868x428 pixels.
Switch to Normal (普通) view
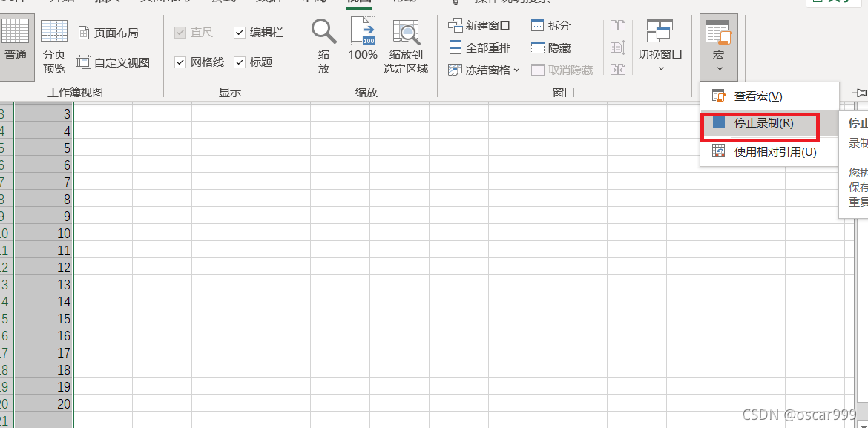tap(16, 47)
